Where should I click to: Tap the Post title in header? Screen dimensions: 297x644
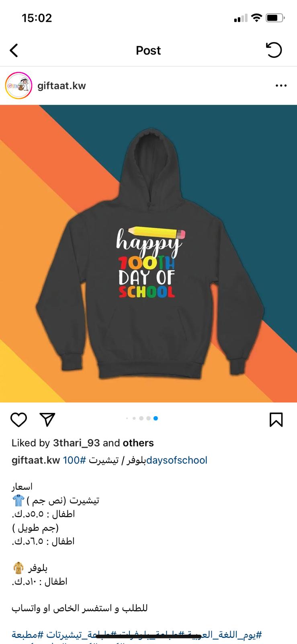coord(148,50)
